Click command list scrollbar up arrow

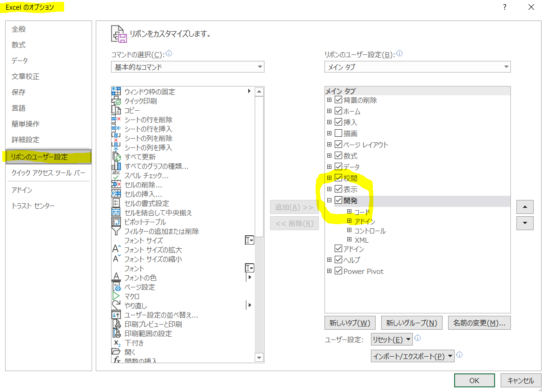click(x=259, y=92)
